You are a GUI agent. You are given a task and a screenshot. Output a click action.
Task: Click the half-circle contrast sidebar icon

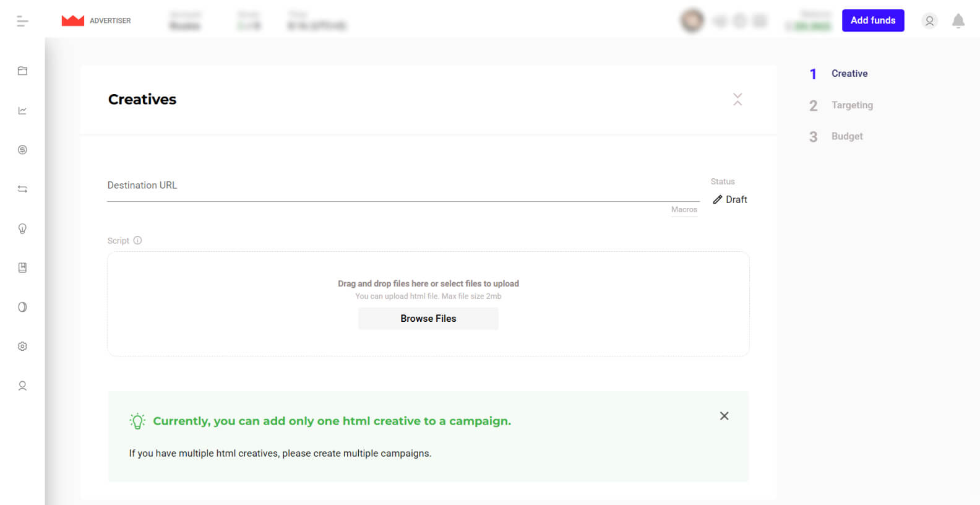[x=22, y=307]
